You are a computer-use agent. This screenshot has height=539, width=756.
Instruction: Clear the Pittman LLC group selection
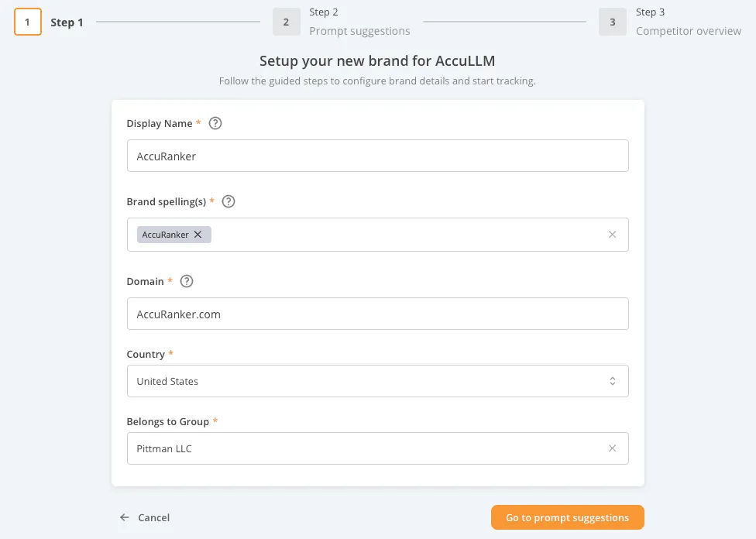pos(612,448)
